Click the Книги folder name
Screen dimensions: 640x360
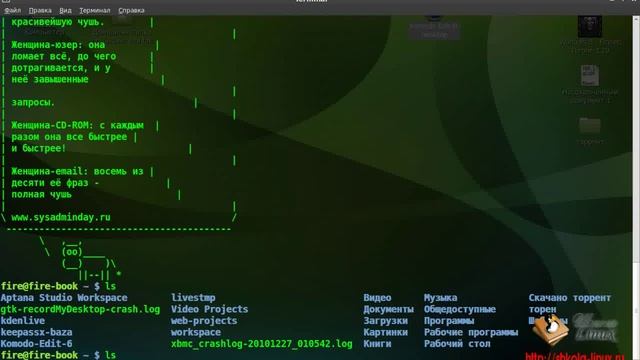point(378,344)
